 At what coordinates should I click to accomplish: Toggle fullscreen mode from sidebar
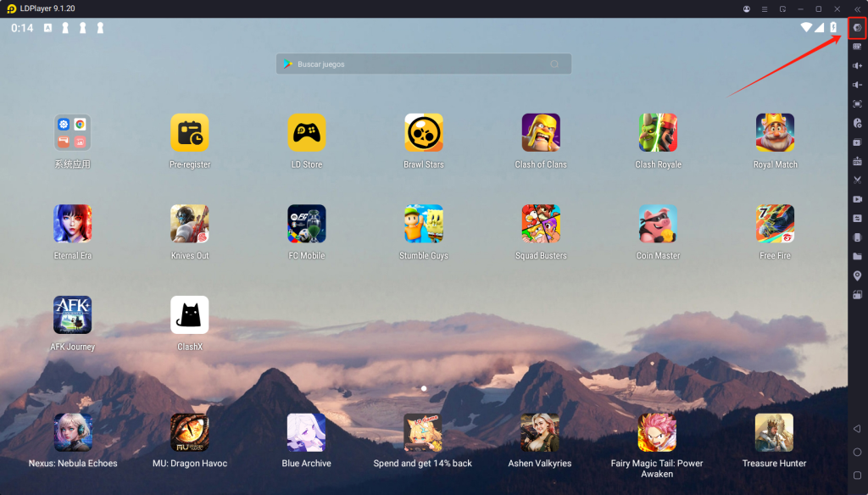[x=857, y=103]
